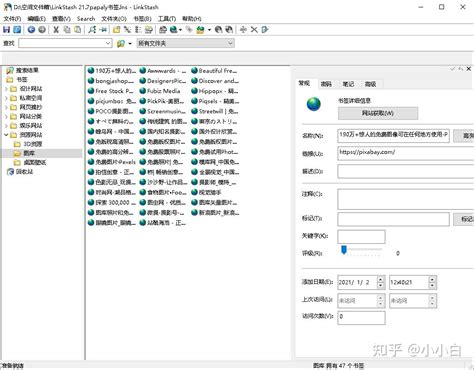Expand the first collapsed folder under bookmarks root
Screen dimensions: 474x370
6,89
